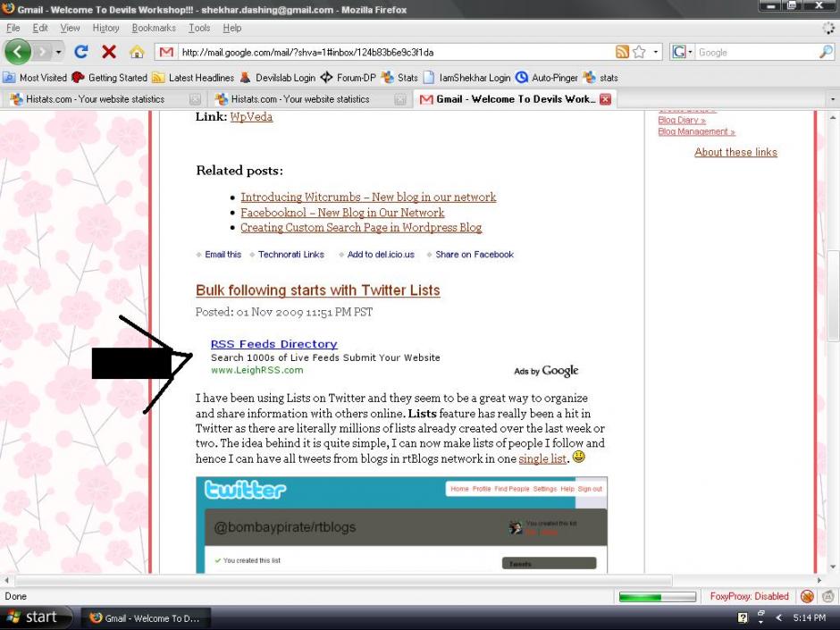
Task: Click the Google search input box
Action: click(x=756, y=52)
